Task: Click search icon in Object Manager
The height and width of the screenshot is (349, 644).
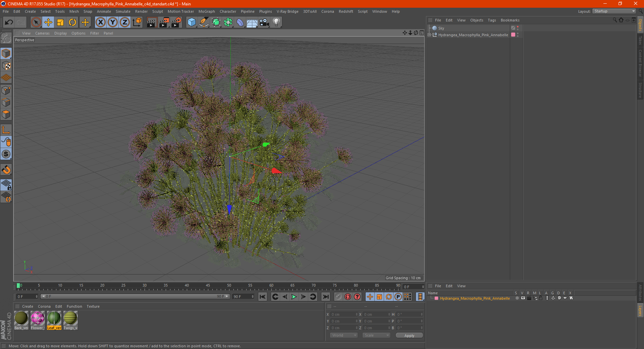Action: point(614,20)
